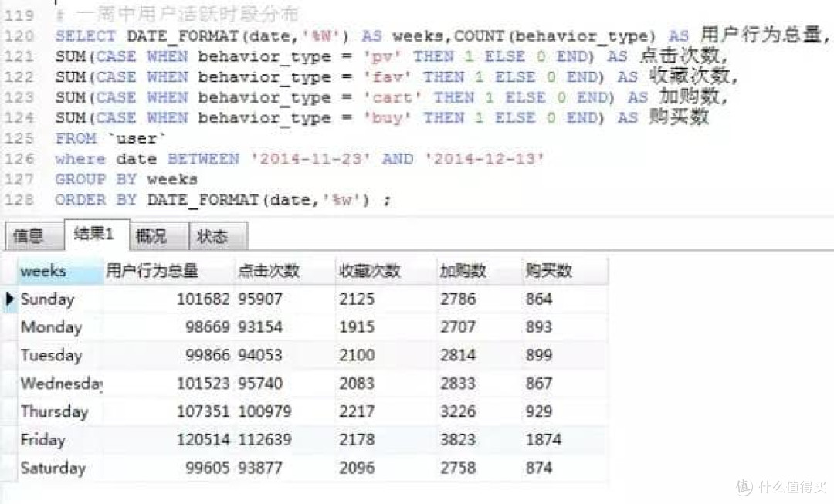834x504 pixels.
Task: Click the value 98669 in the Monday row
Action: [208, 327]
